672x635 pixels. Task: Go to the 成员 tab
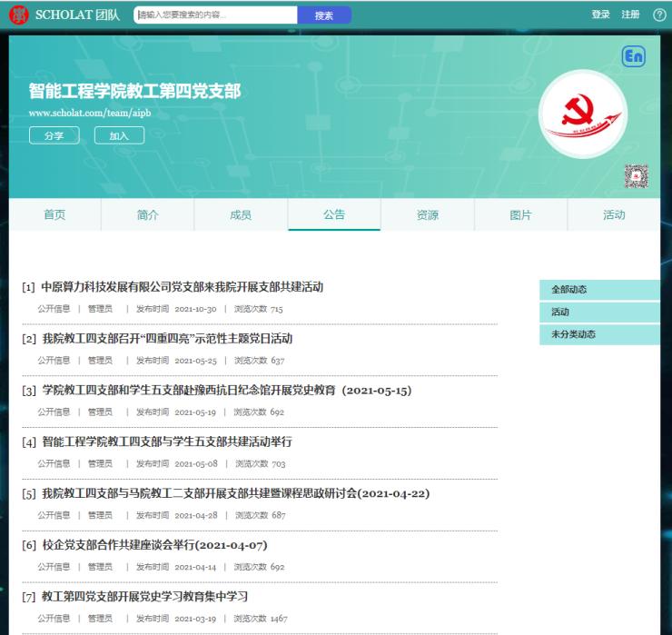(241, 215)
